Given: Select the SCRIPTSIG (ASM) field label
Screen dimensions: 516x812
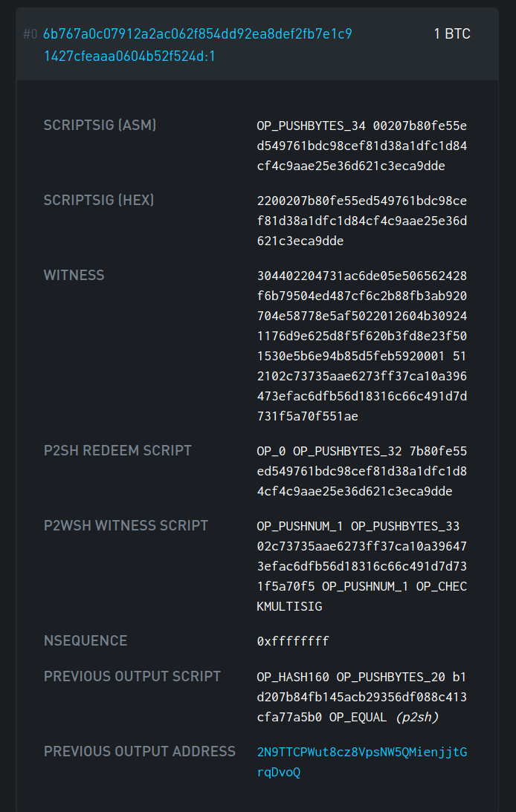Looking at the screenshot, I should point(100,125).
